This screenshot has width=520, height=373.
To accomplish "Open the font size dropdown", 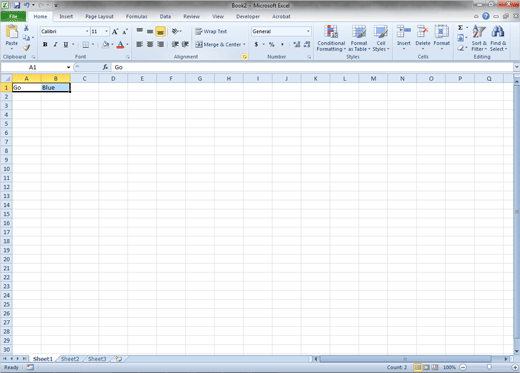I will coord(106,31).
